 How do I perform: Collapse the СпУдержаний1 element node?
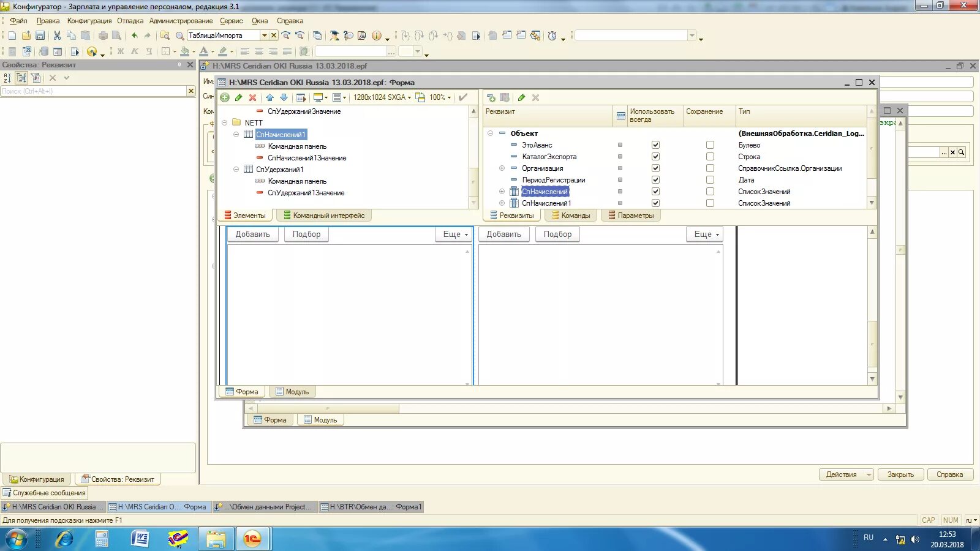(236, 170)
